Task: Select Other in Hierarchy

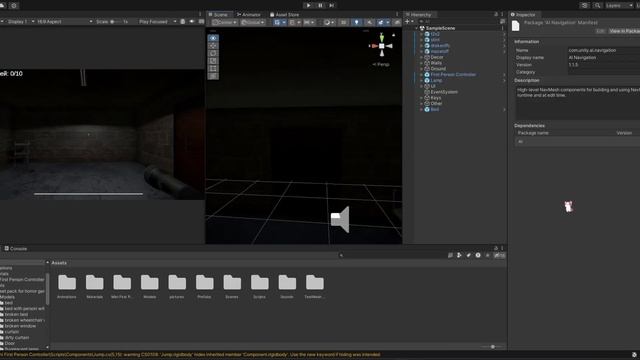Action: point(436,104)
